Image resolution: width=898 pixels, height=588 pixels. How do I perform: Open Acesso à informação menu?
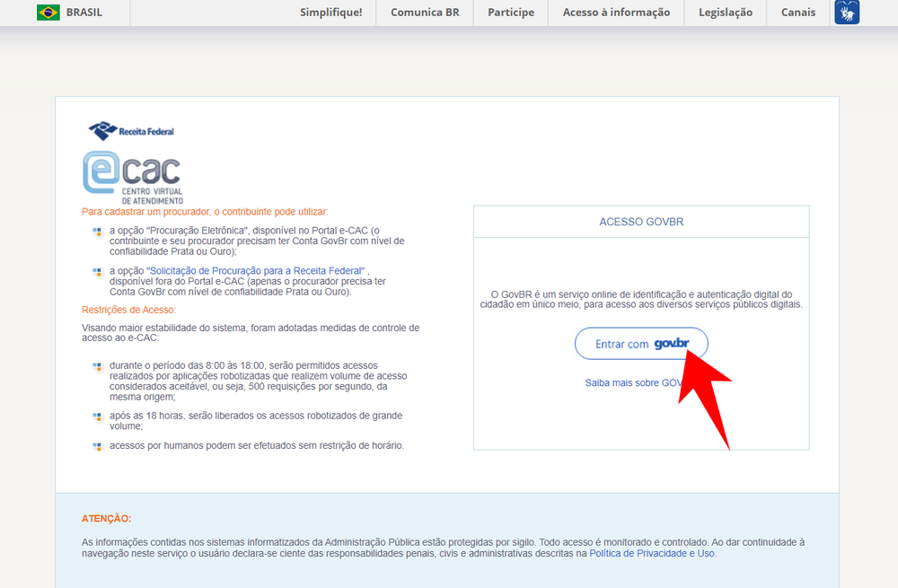click(616, 12)
